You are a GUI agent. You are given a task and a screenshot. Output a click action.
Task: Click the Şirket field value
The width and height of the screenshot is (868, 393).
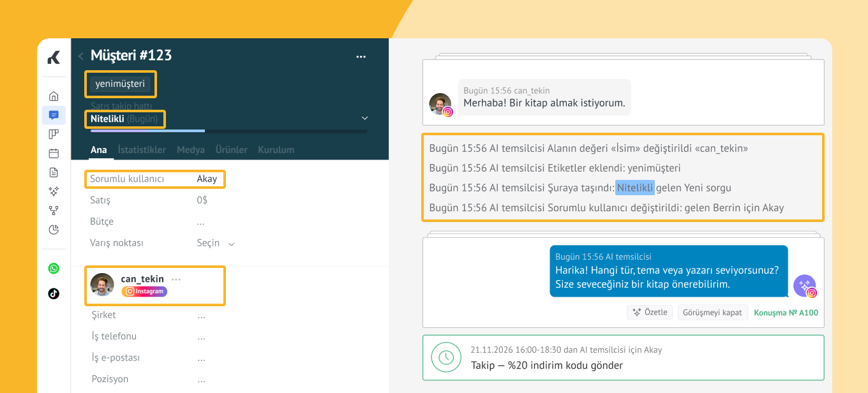click(x=201, y=315)
